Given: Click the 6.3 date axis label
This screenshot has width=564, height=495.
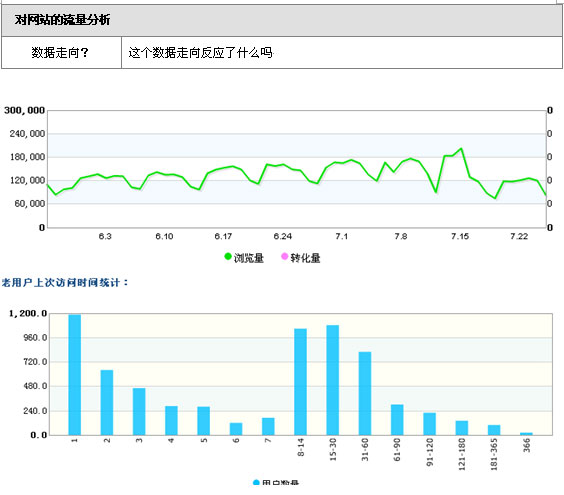Looking at the screenshot, I should point(105,236).
